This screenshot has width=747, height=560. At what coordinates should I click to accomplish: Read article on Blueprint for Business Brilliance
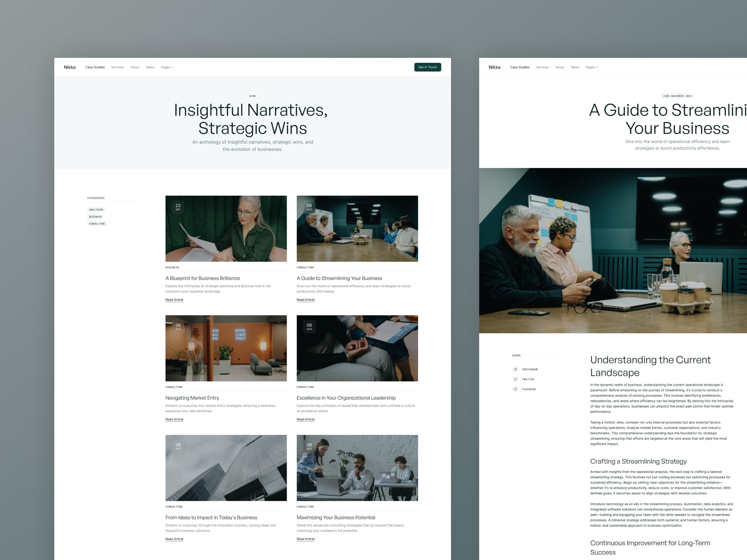174,299
